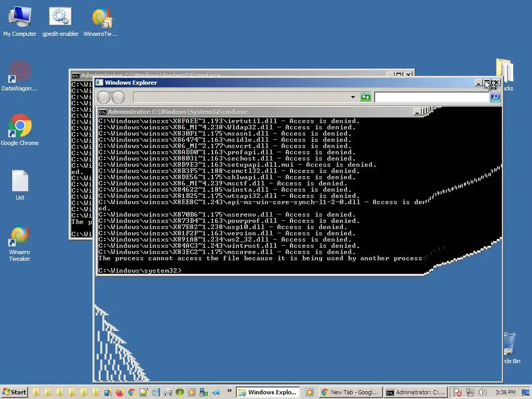Screen dimensions: 532x399
Task: Refresh the Windows Explorer address bar
Action: point(366,97)
